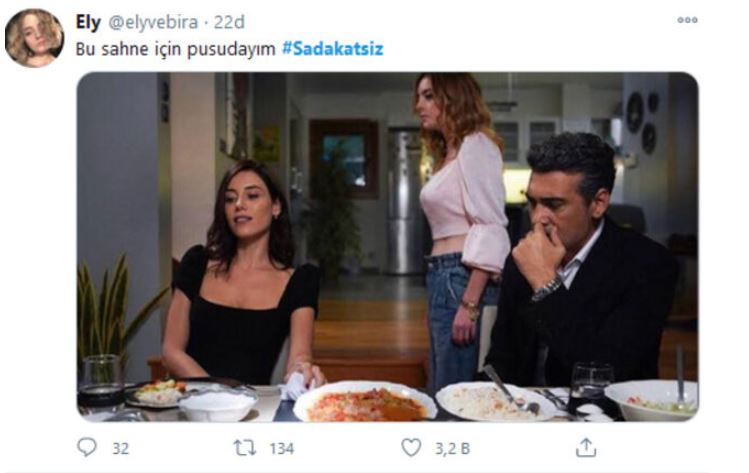Open the #Sadakatsiz hashtag
749x473 pixels.
tap(333, 48)
